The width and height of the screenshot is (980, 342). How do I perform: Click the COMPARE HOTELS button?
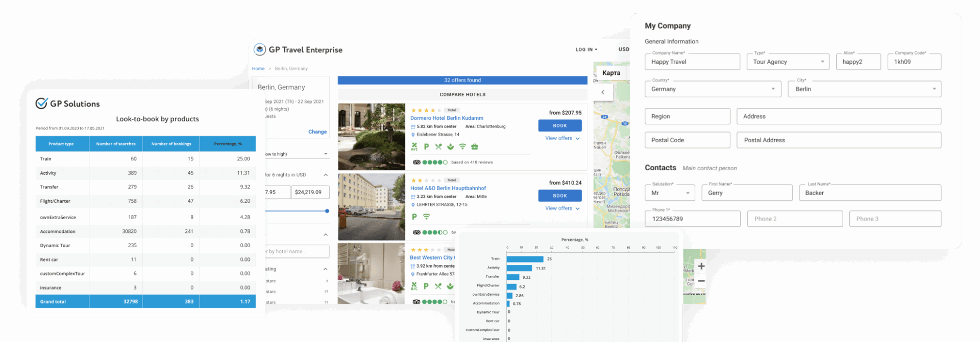coord(462,94)
